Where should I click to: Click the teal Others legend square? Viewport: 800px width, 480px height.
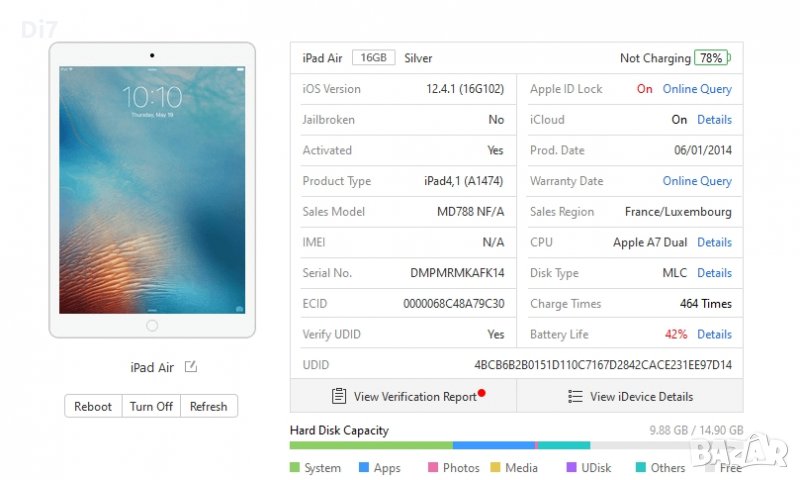pyautogui.click(x=640, y=467)
